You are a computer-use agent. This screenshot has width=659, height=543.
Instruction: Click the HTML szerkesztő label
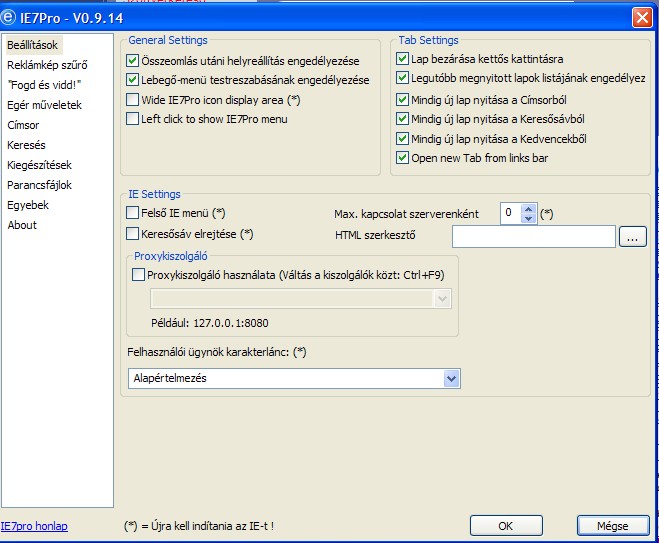[x=375, y=235]
